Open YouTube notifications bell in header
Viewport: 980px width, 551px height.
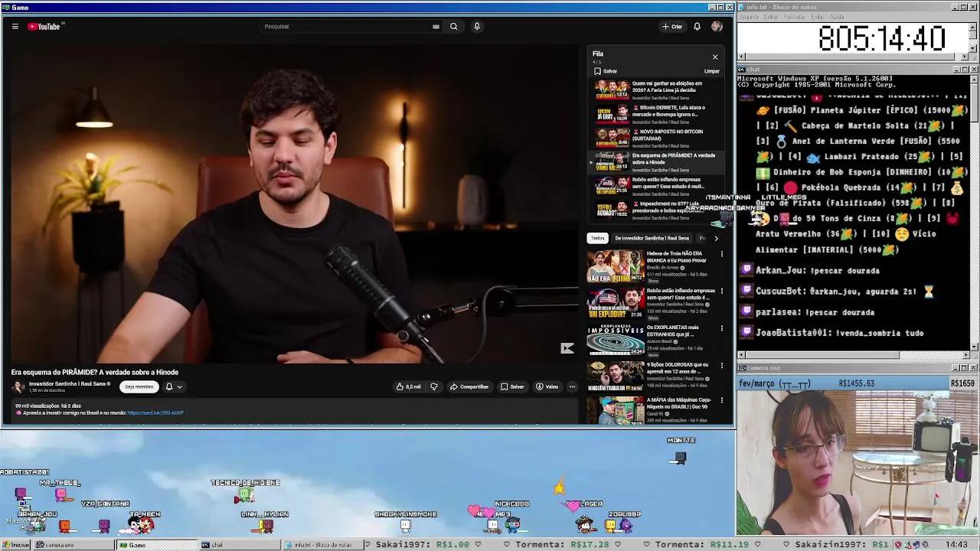click(697, 26)
